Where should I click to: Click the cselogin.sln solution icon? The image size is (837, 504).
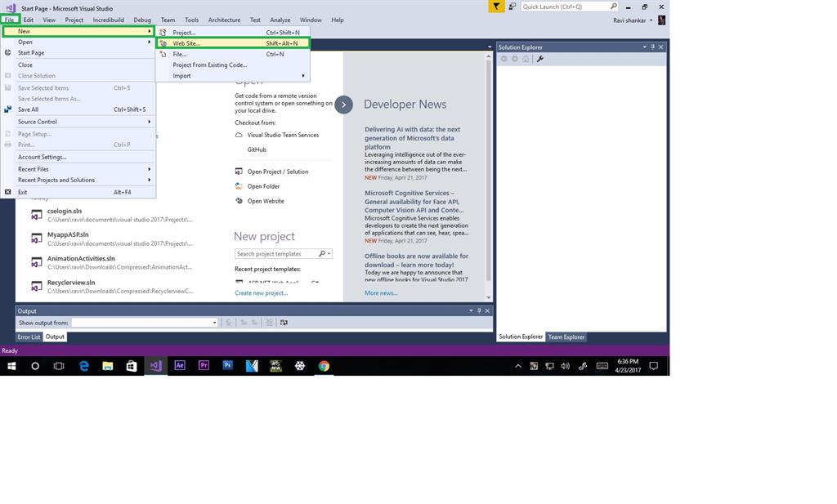36,215
